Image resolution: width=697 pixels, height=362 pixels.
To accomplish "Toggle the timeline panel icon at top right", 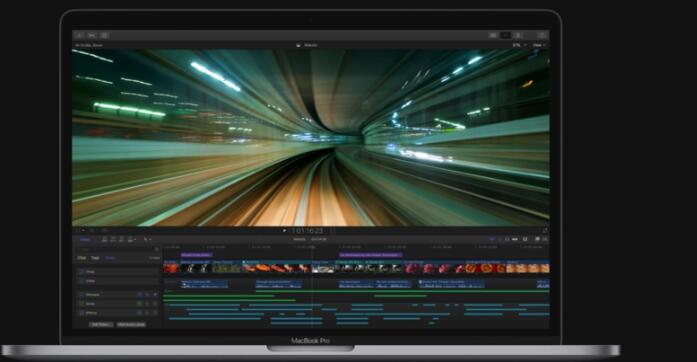I will pos(505,35).
